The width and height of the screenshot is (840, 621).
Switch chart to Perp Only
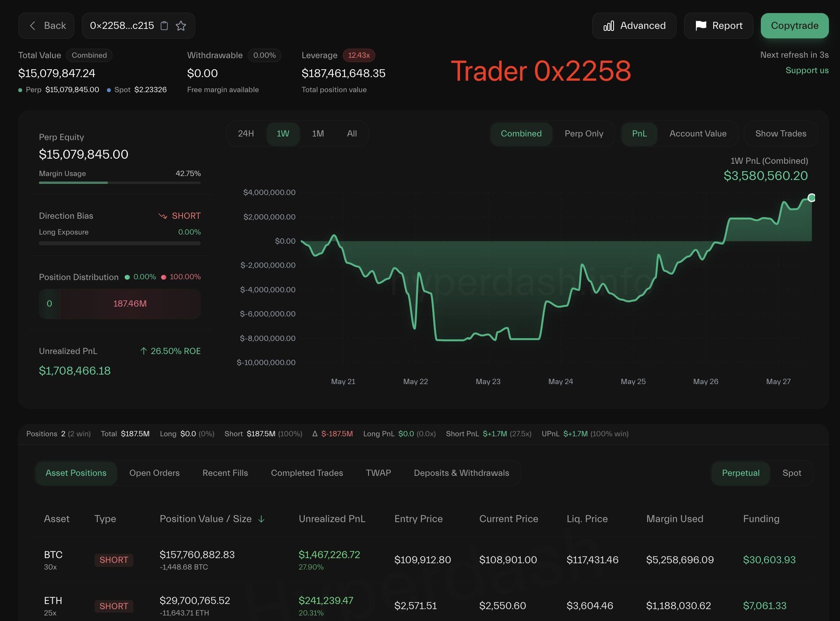coord(583,134)
